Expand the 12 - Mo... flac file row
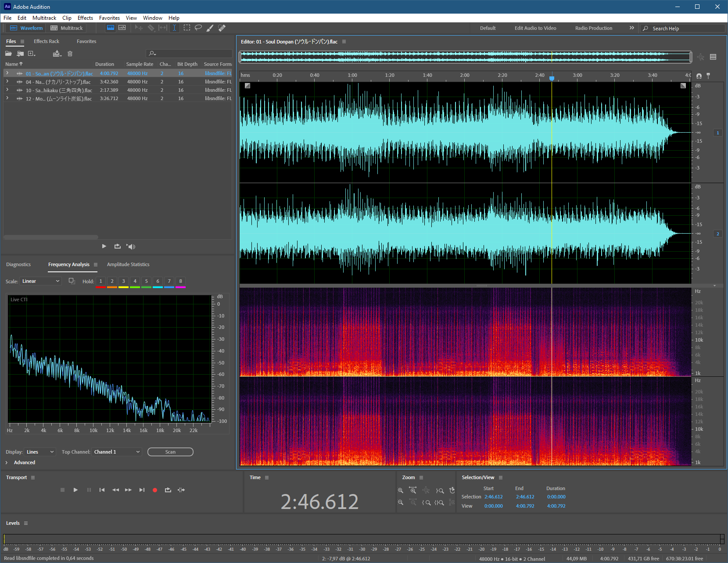 click(7, 98)
